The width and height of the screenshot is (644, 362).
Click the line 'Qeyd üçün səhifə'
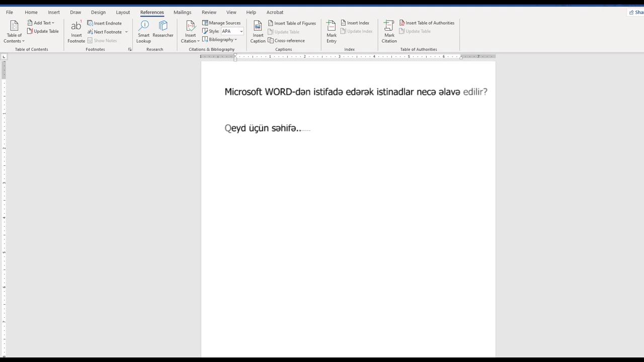point(267,128)
